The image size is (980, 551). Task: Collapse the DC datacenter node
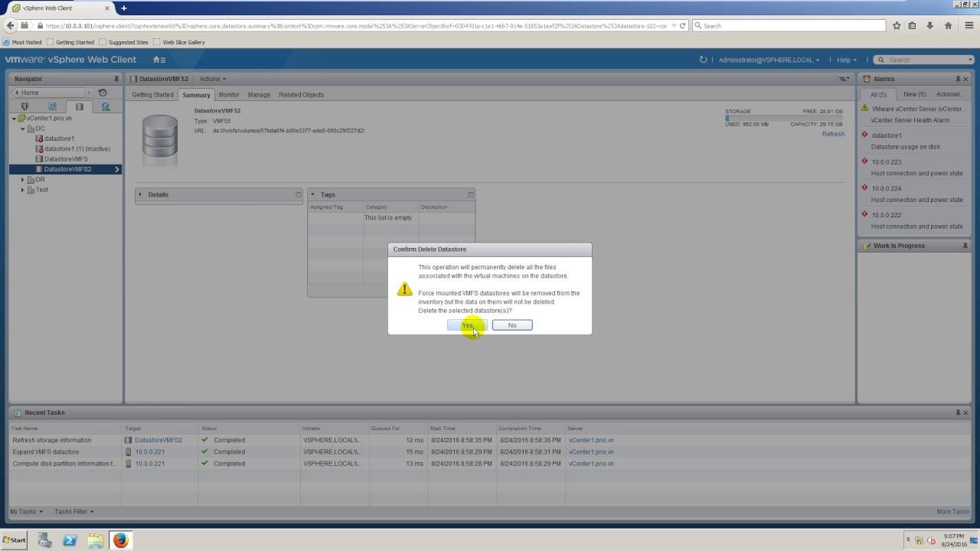click(22, 129)
